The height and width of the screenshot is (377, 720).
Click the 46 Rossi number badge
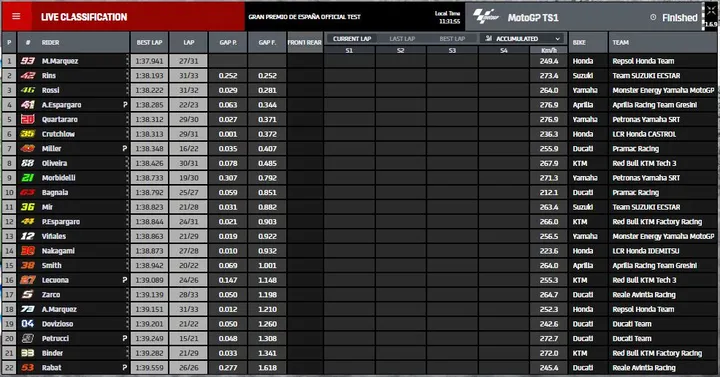click(x=28, y=90)
